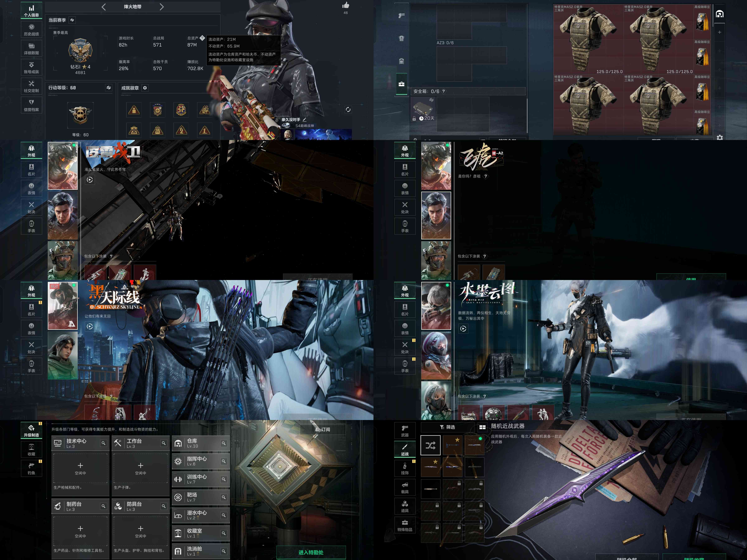This screenshot has width=747, height=560.
Task: Click the question mark beside 安全箱: 0/6
Action: coord(443,91)
